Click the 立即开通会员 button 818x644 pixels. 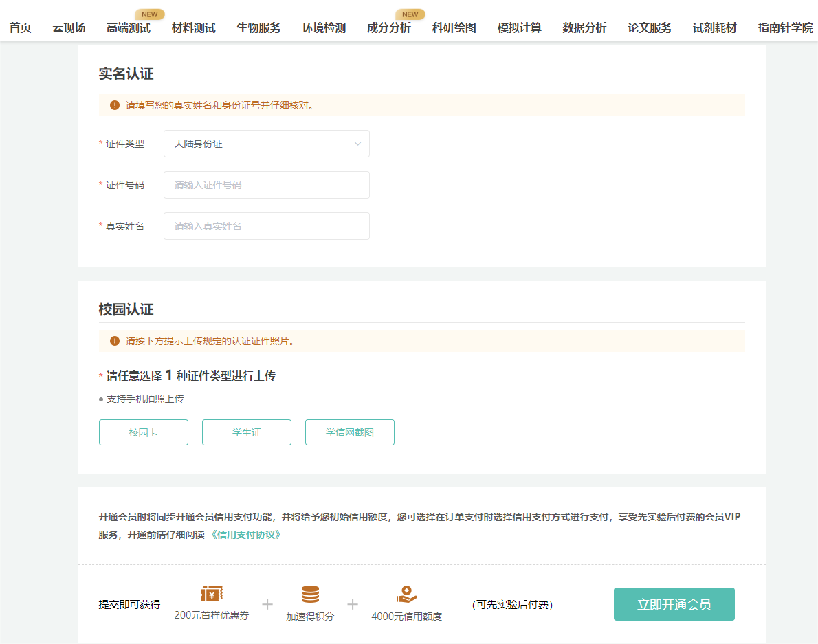(674, 604)
